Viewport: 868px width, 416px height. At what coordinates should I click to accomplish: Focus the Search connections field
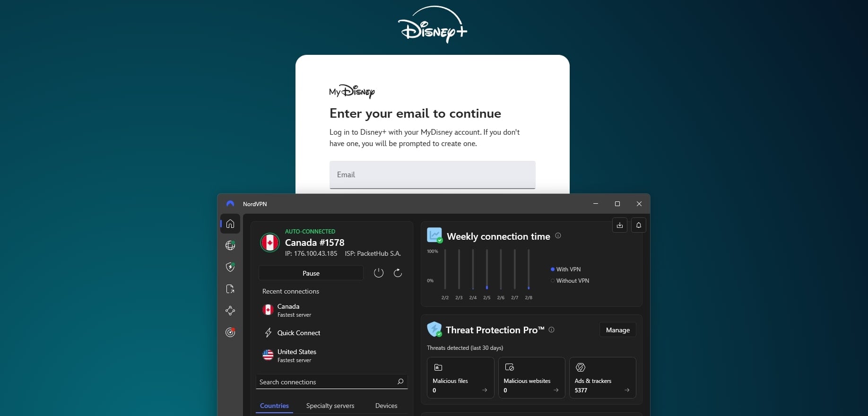tap(332, 382)
